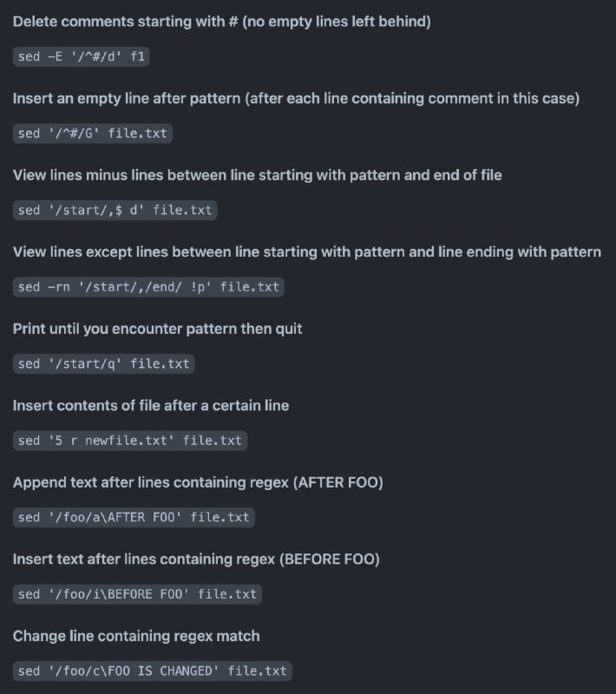Screen dimensions: 616x694
Task: Select the AFTER FOO append code snippet
Action: (x=134, y=517)
